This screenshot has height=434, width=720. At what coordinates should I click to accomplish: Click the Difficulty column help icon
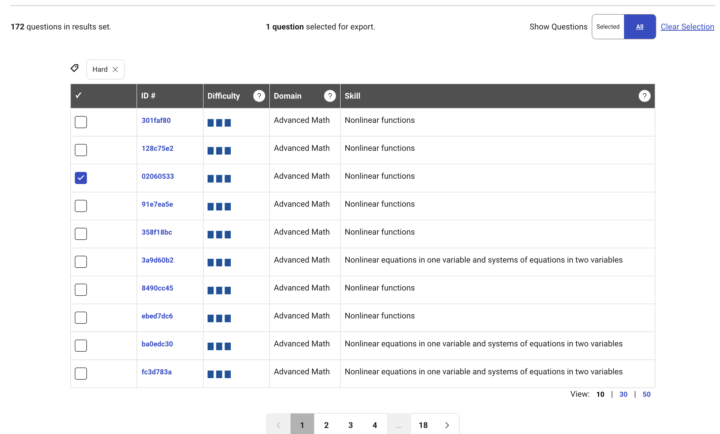click(x=259, y=96)
